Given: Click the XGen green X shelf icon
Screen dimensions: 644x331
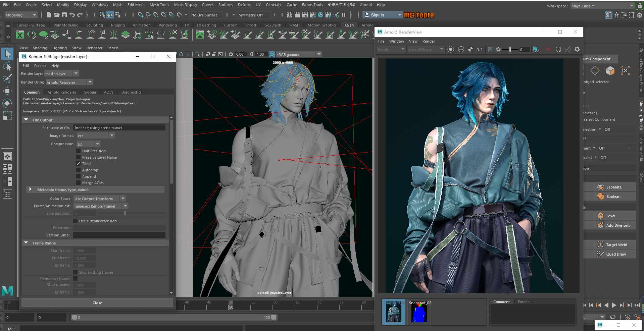Looking at the screenshot, I should click(x=20, y=35).
